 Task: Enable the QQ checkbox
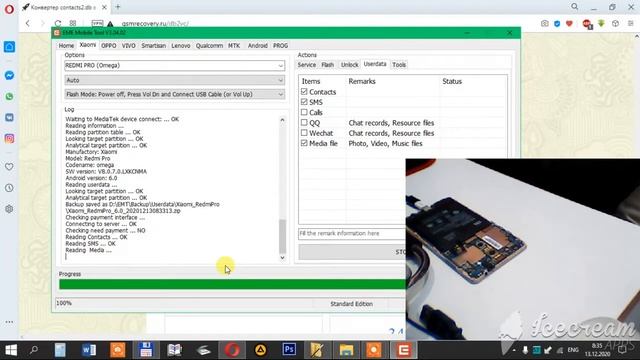point(304,122)
